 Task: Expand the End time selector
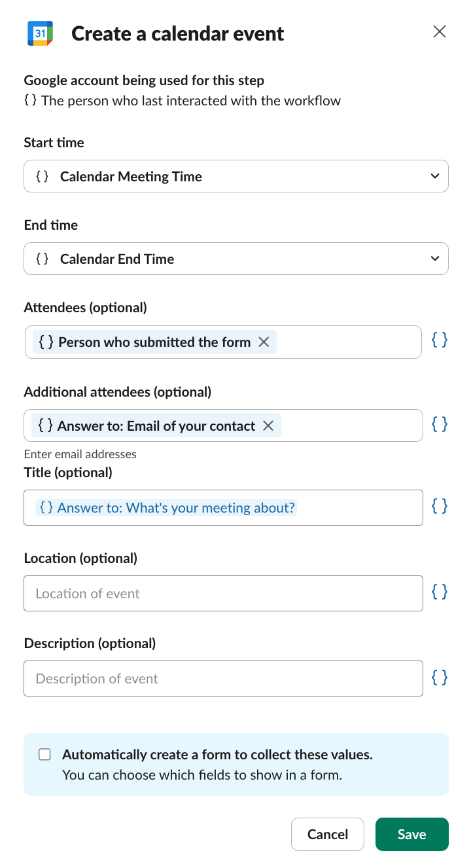(x=434, y=258)
